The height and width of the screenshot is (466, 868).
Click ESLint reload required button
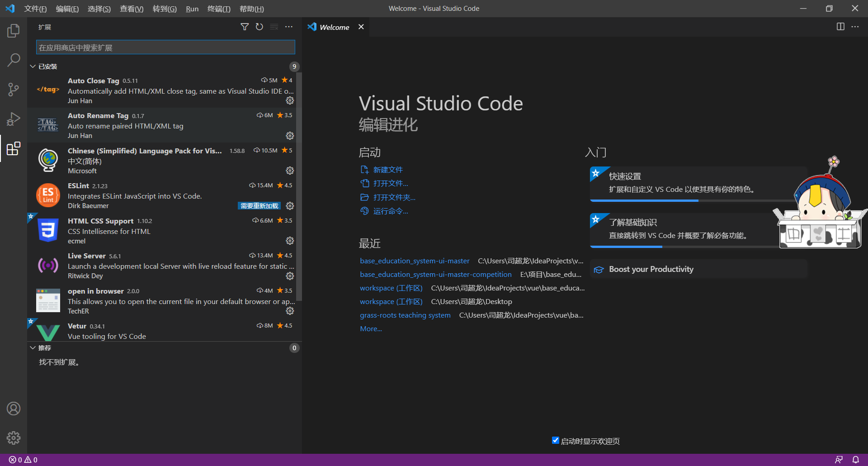coord(259,206)
